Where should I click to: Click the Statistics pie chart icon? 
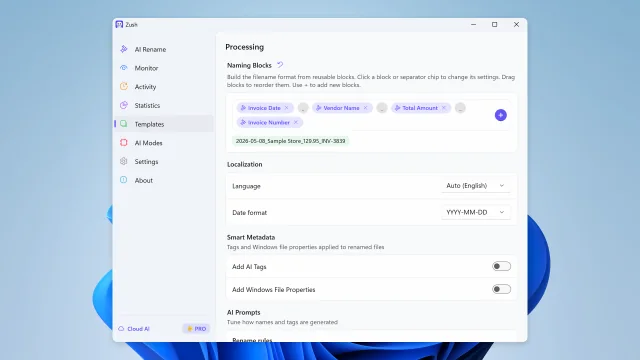point(124,105)
